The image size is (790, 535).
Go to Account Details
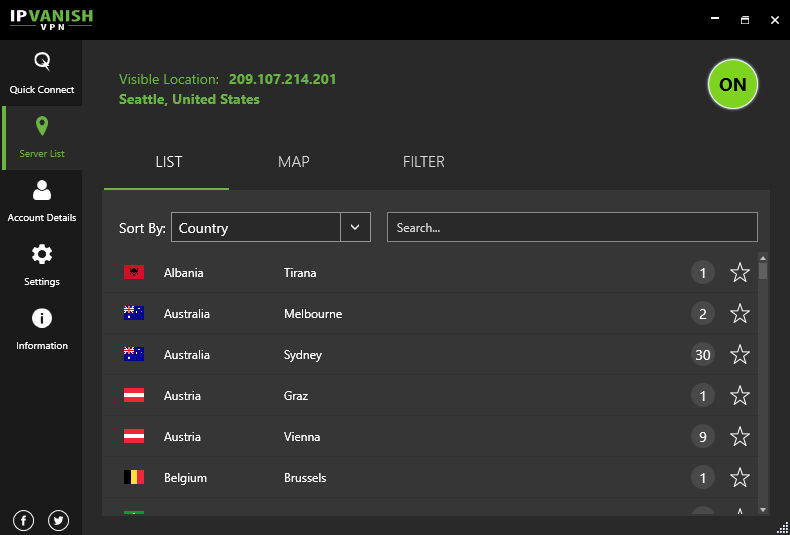(x=41, y=201)
